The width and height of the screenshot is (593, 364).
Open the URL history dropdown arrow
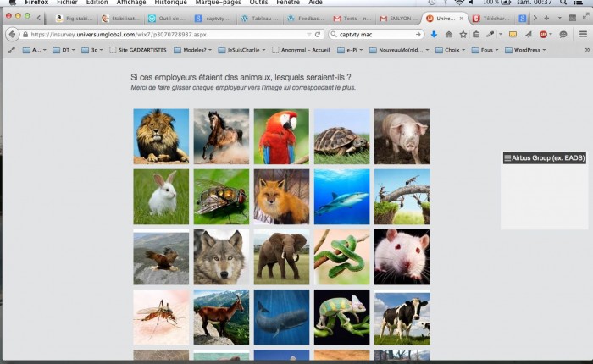point(309,35)
